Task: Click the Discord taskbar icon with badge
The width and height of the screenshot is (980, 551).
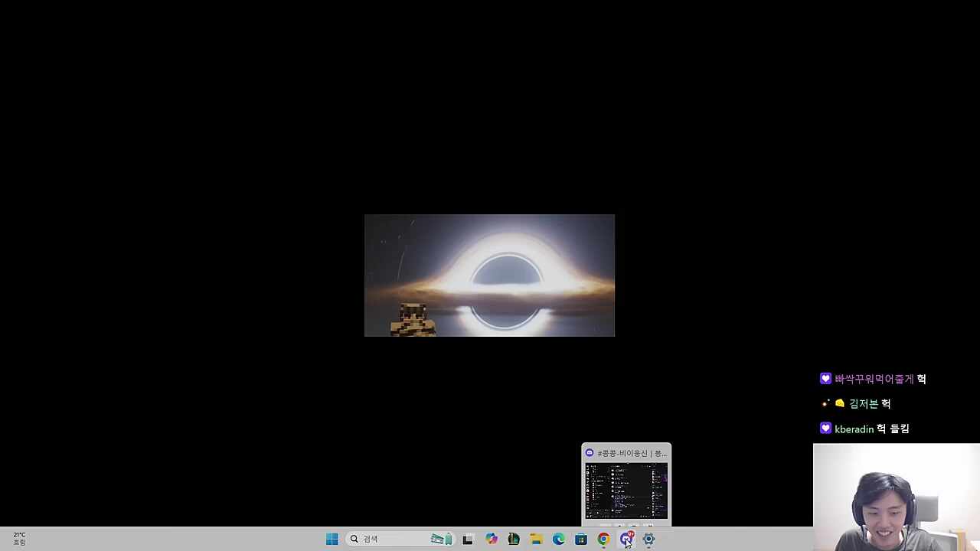Action: pos(626,539)
